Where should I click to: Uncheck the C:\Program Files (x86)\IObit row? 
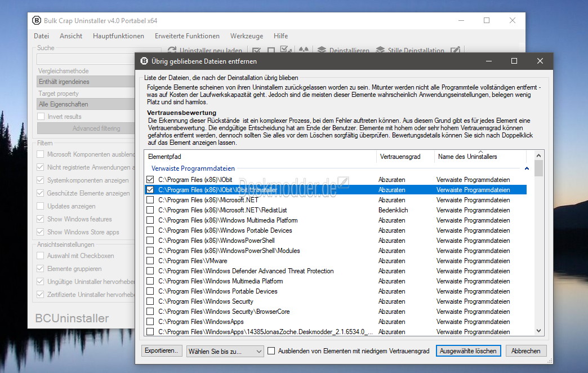[150, 179]
